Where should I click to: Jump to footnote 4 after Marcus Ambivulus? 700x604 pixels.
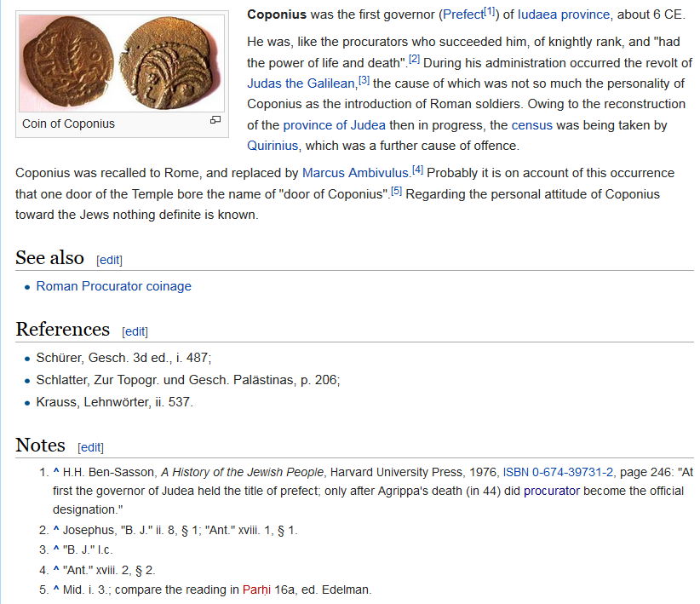(x=417, y=170)
